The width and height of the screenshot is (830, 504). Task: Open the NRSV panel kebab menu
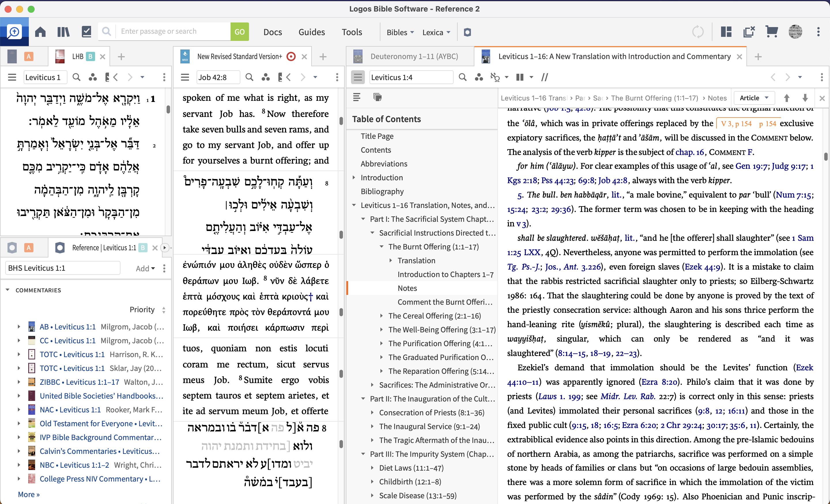tap(337, 77)
